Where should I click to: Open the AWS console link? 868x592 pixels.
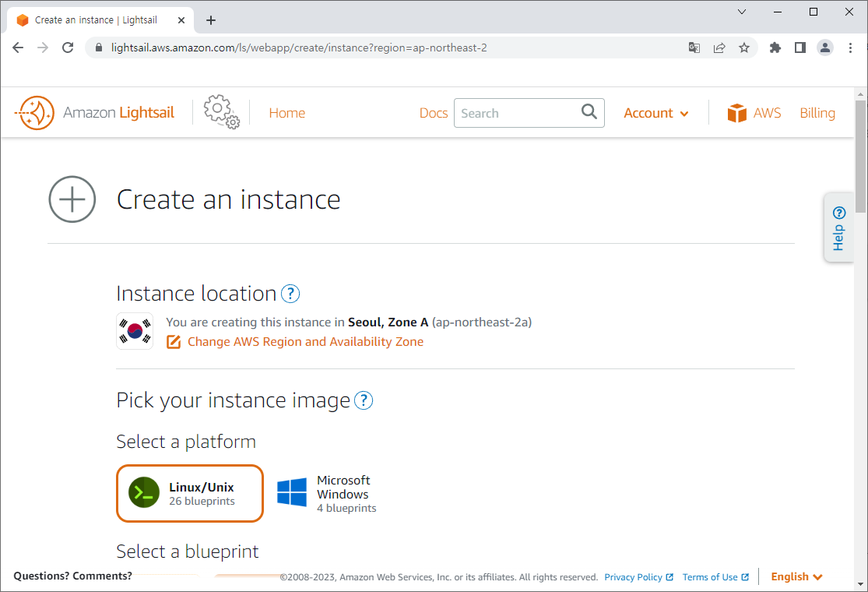pyautogui.click(x=754, y=113)
